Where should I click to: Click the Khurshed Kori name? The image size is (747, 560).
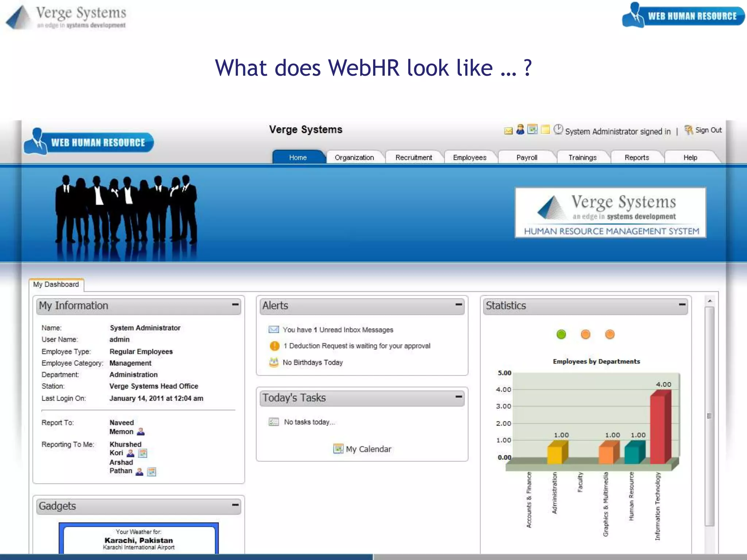[125, 448]
